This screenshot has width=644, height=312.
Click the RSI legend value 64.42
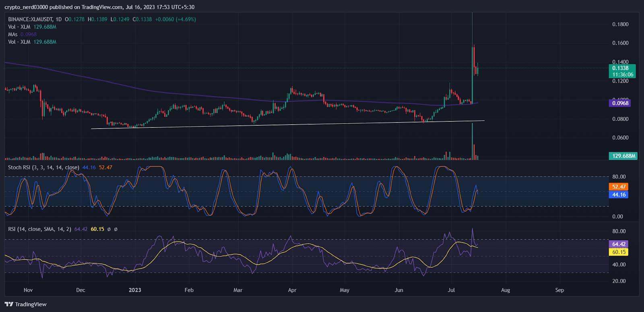coord(81,229)
